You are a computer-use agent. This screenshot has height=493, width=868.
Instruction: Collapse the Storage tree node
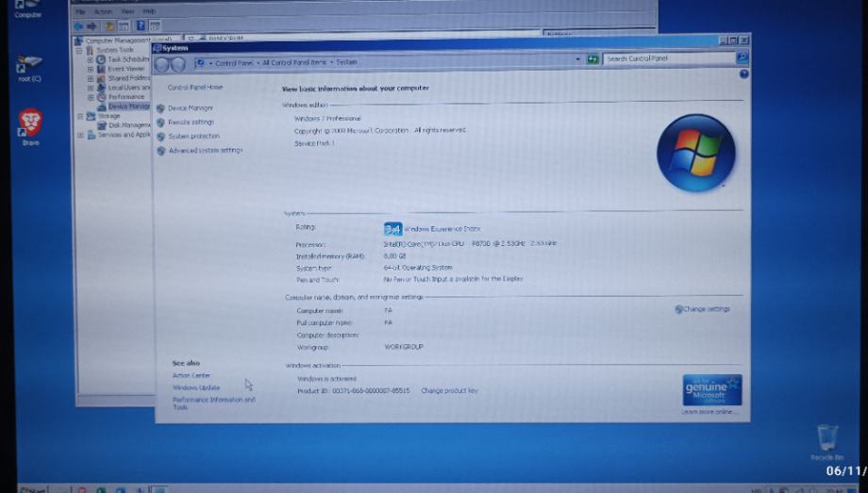tap(80, 116)
